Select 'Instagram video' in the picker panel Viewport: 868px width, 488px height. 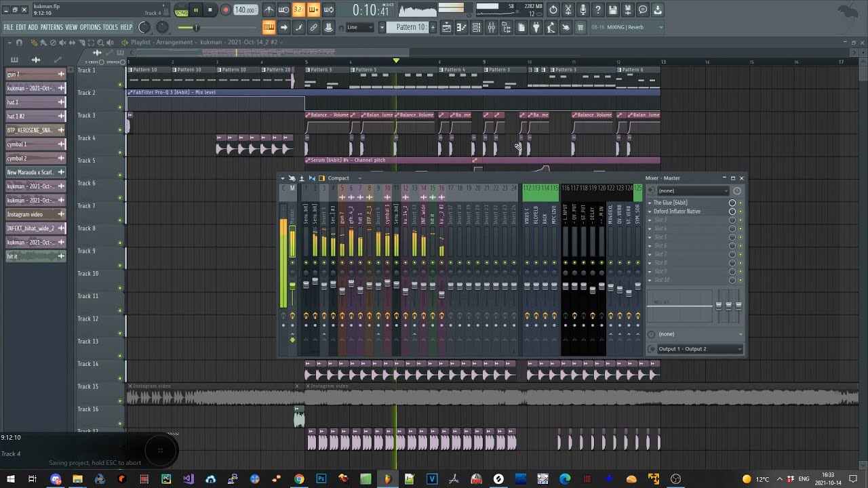35,214
